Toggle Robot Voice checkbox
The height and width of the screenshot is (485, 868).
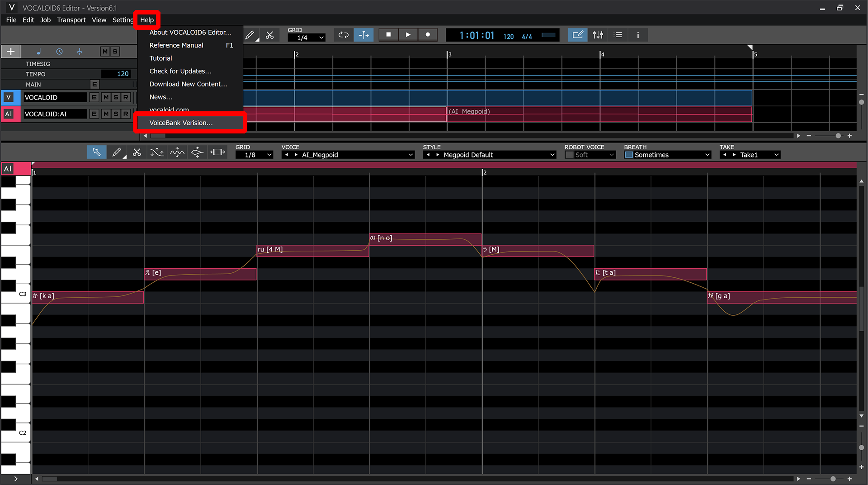(x=570, y=154)
